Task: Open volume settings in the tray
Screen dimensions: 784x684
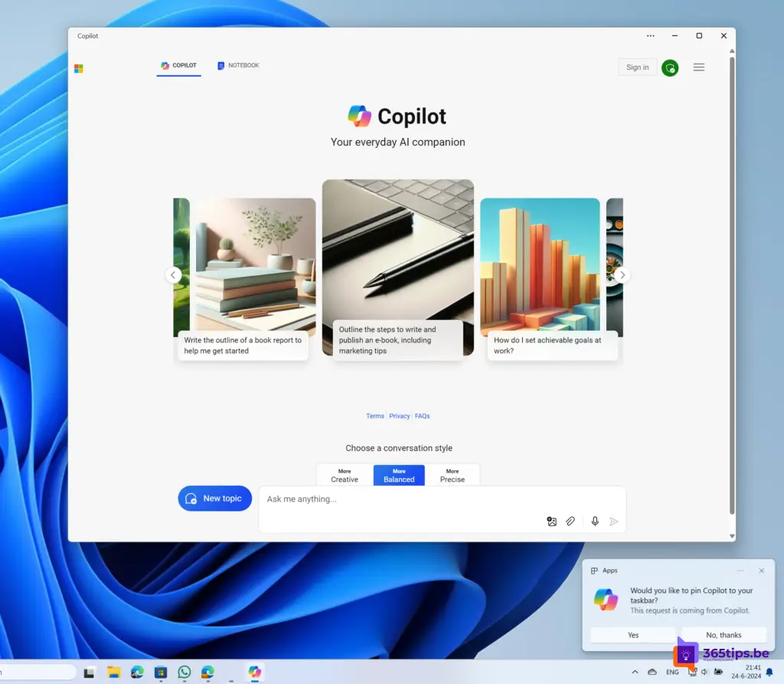Action: tap(704, 672)
